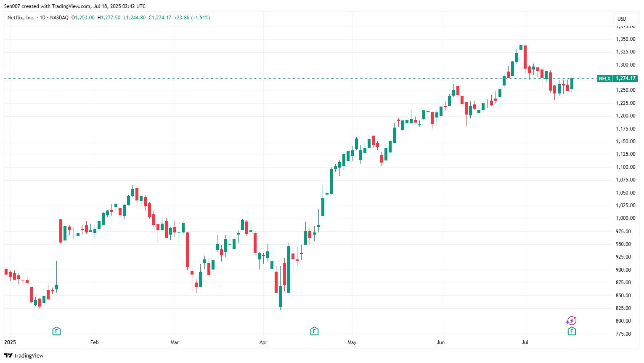Click the change value +23.86 (+1.91%)
644x363 pixels.
192,18
